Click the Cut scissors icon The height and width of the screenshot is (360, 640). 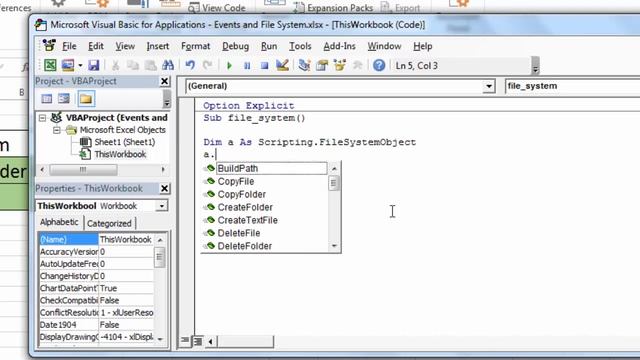[x=116, y=65]
